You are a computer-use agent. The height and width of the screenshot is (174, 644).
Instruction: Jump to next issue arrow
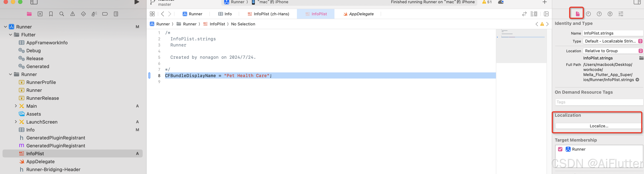548,24
